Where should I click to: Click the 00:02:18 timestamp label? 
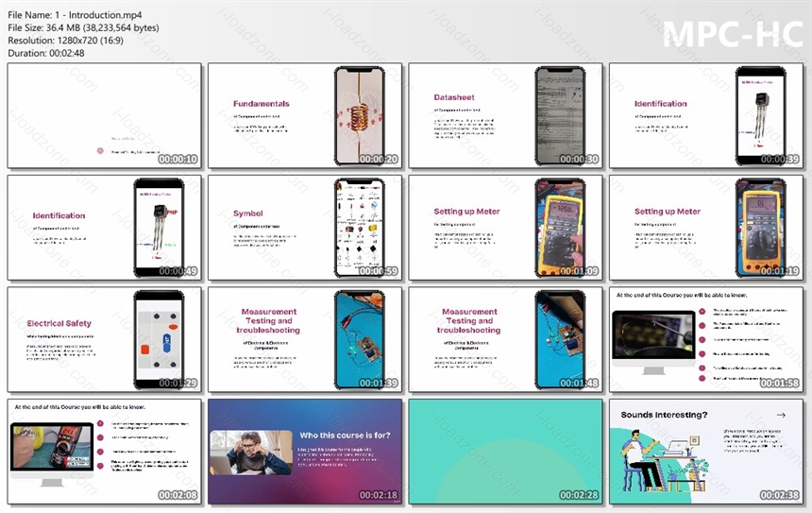point(379,495)
